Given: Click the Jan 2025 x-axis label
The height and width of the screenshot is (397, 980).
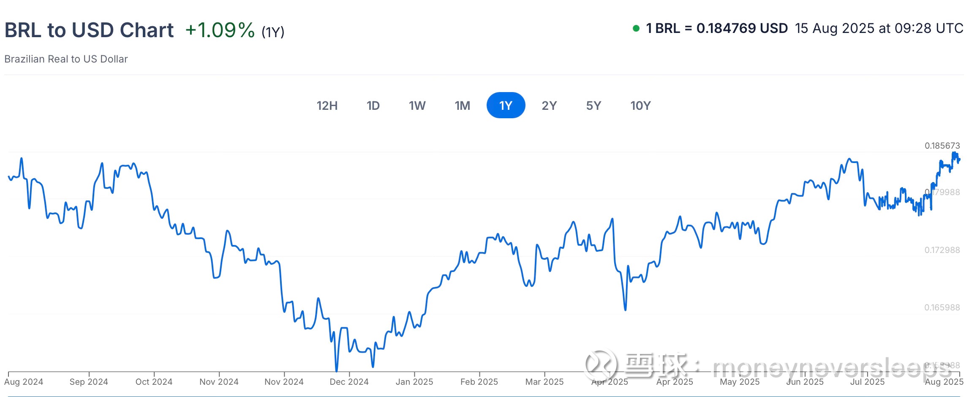Looking at the screenshot, I should pyautogui.click(x=414, y=382).
